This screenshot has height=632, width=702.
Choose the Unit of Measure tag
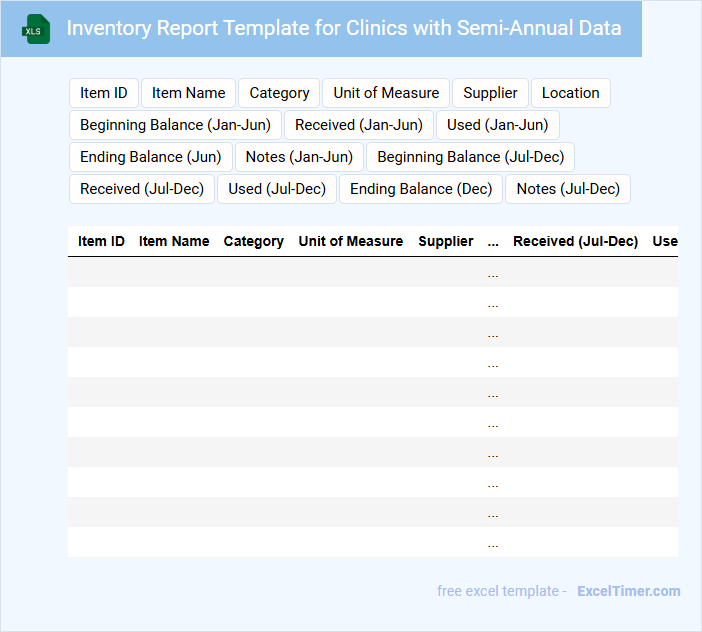(386, 93)
